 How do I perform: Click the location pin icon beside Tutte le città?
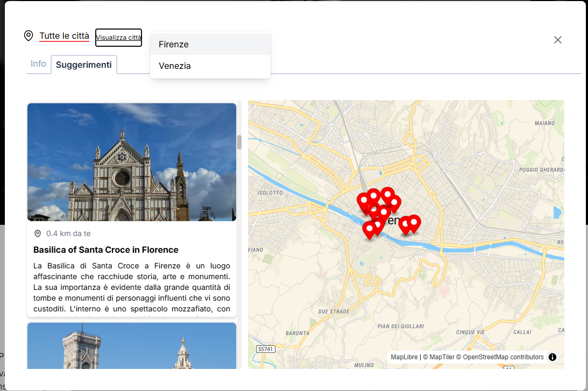[29, 36]
